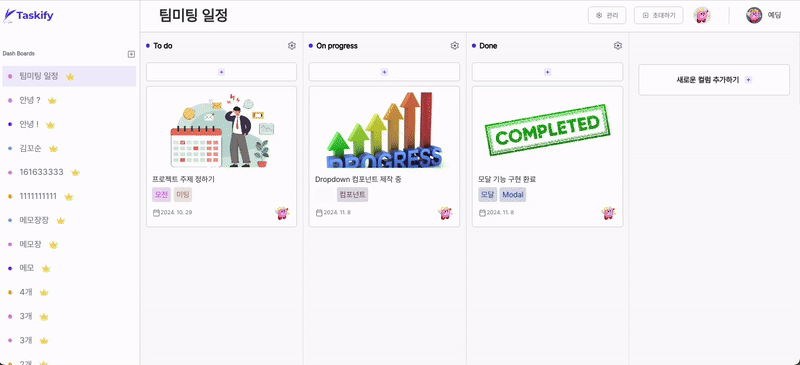Click the Taskify logo

pyautogui.click(x=28, y=16)
